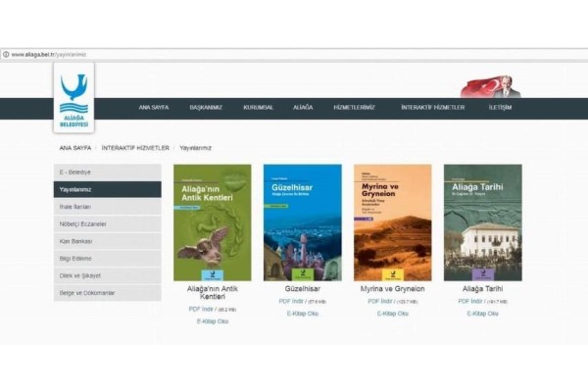
Task: Go to the İLETİŞİM page
Action: pyautogui.click(x=501, y=107)
